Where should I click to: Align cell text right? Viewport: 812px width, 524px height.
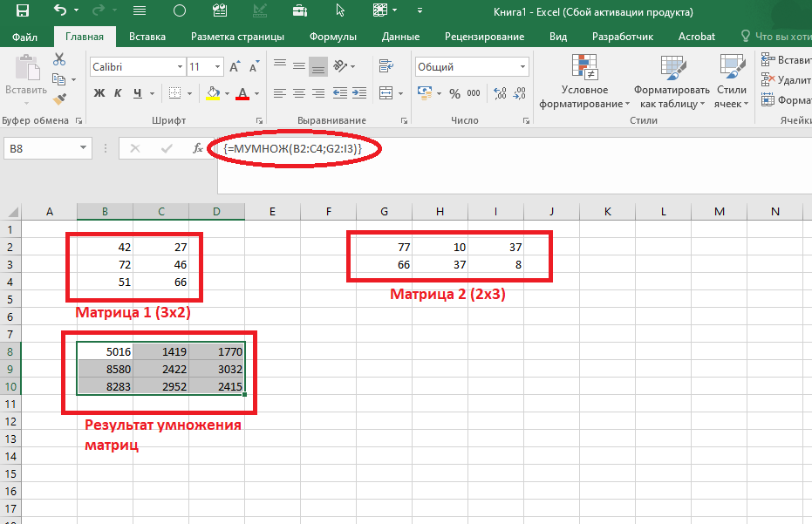point(318,93)
